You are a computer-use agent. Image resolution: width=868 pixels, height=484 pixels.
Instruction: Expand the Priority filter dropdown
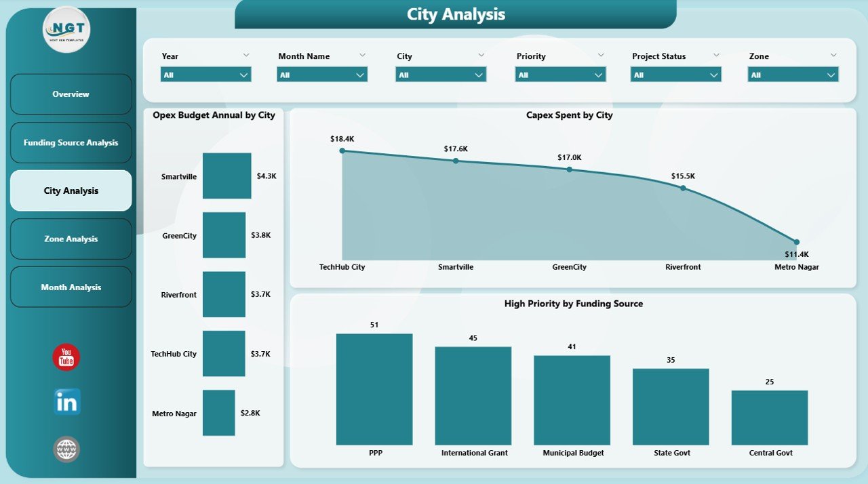click(559, 74)
